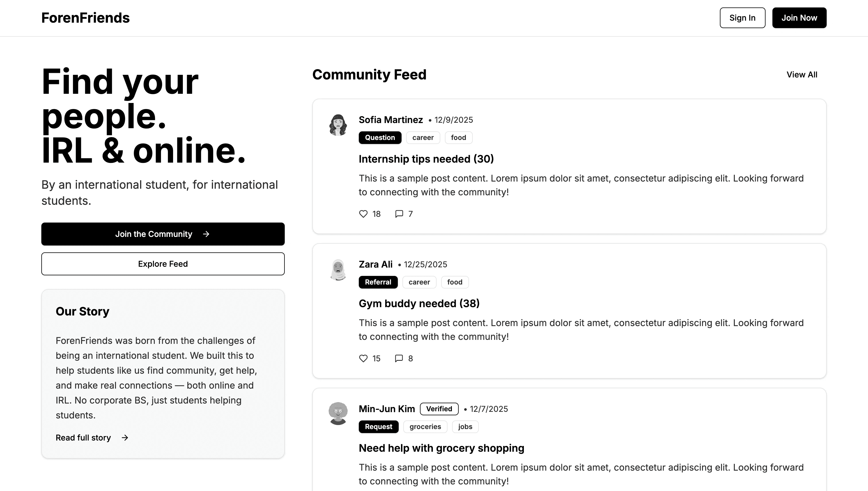Like Sofia Martinez's post with heart icon
This screenshot has height=491, width=868.
point(363,214)
